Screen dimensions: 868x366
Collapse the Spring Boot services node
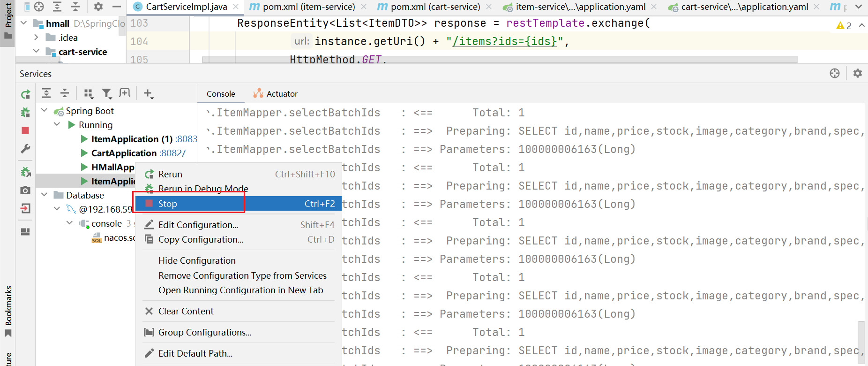coord(45,110)
